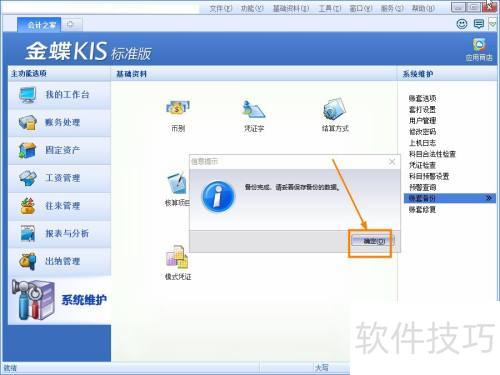Open the 窗口 menu

coord(361,8)
